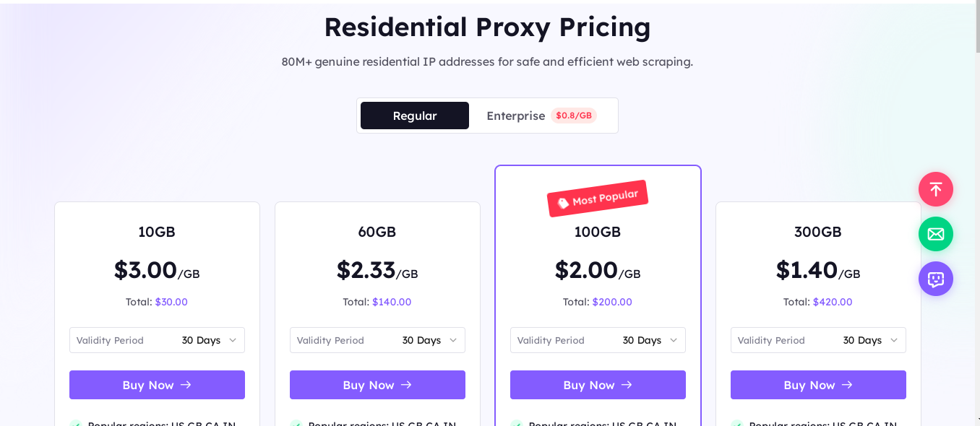Buy the 100GB Most Popular plan
The width and height of the screenshot is (980, 426).
pyautogui.click(x=598, y=385)
